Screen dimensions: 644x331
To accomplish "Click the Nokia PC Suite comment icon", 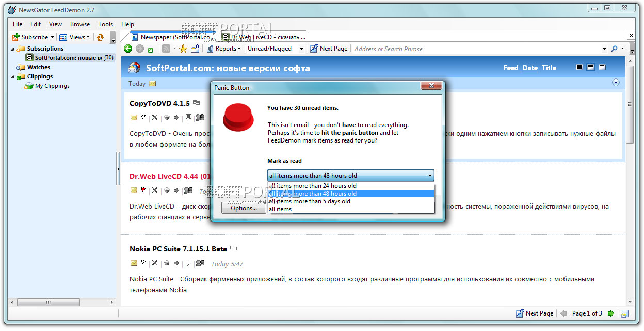I will pyautogui.click(x=188, y=263).
